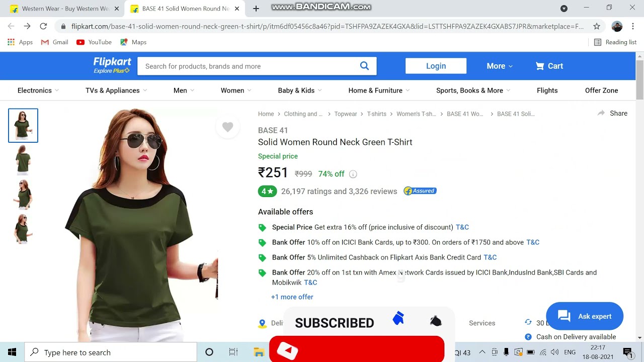Open the notification center icon
This screenshot has height=362, width=644.
point(627,352)
